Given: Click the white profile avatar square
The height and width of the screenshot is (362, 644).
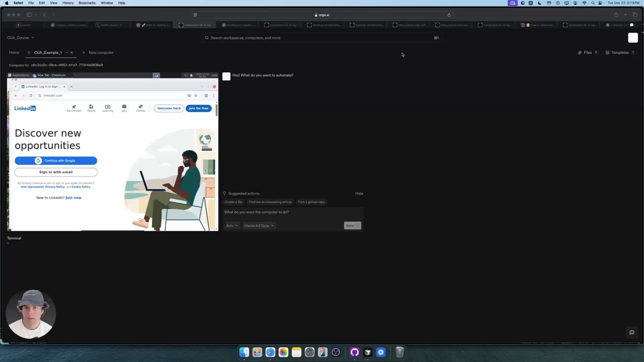Looking at the screenshot, I should tap(633, 38).
